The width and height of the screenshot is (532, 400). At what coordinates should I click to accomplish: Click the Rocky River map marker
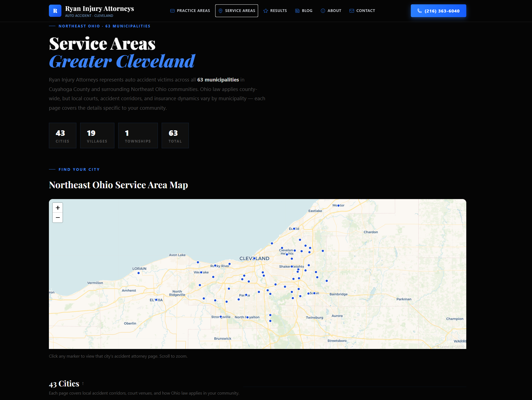215,266
